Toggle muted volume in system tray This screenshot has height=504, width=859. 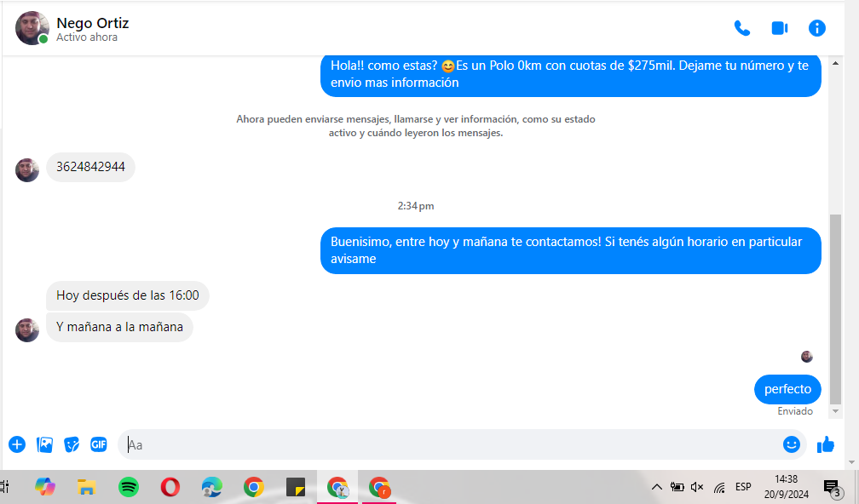point(697,487)
